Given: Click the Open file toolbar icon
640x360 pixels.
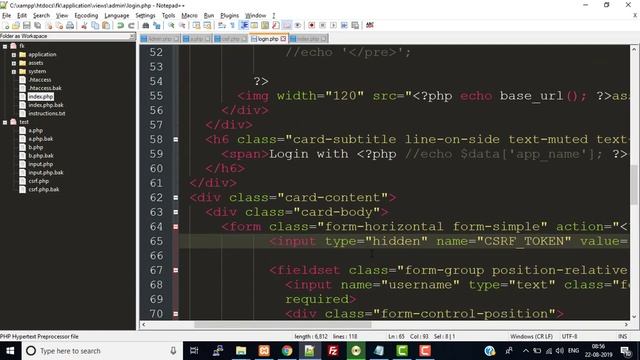Looking at the screenshot, I should [16, 25].
